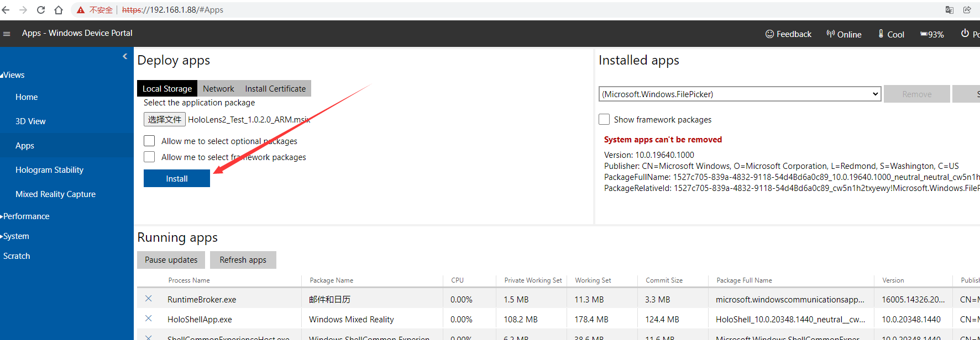Open Hologram Stability page
The image size is (980, 340).
[49, 170]
